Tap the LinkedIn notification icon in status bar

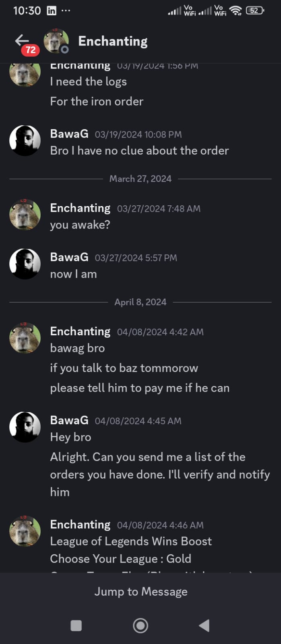pyautogui.click(x=52, y=11)
